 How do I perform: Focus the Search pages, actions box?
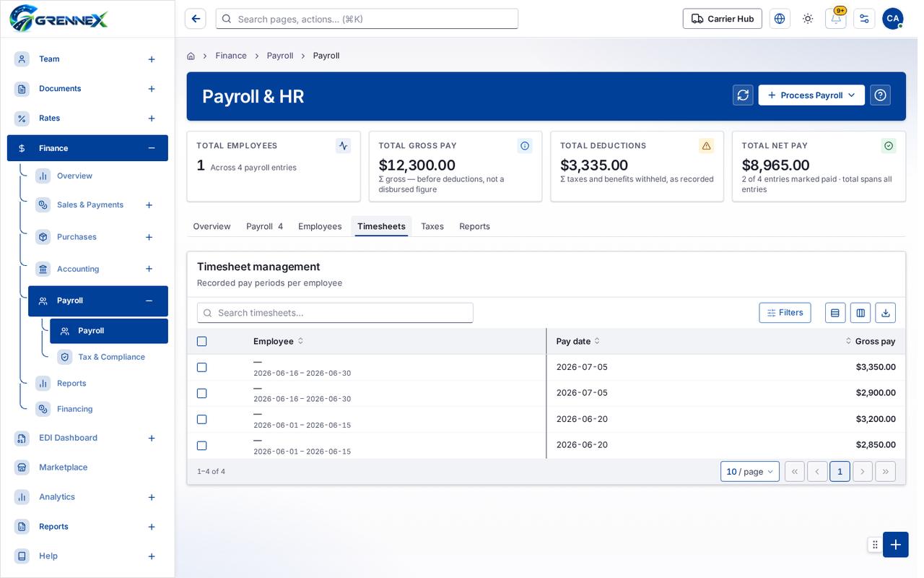pos(367,19)
